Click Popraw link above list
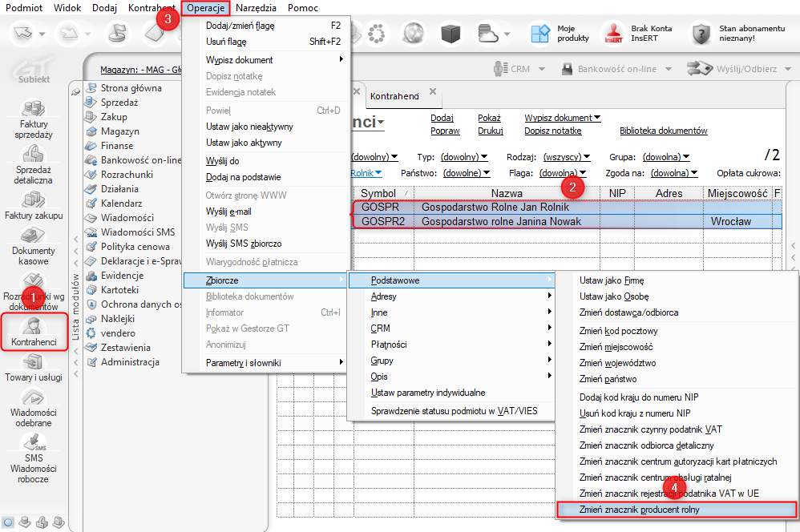The width and height of the screenshot is (800, 532). (445, 131)
